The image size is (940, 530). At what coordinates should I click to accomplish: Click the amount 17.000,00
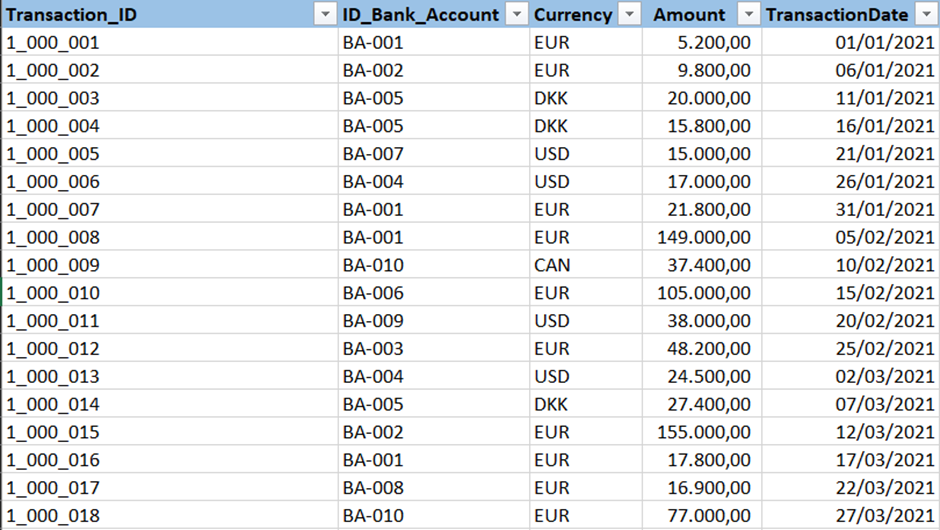click(709, 182)
